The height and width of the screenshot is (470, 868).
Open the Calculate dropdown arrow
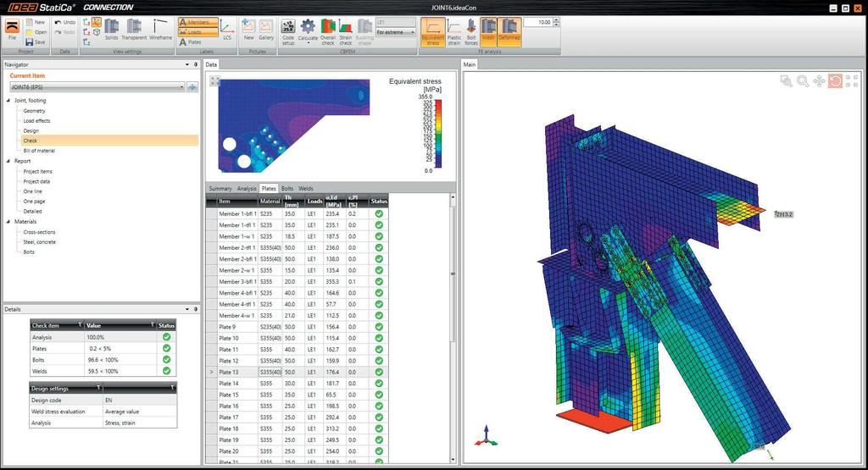pyautogui.click(x=308, y=43)
